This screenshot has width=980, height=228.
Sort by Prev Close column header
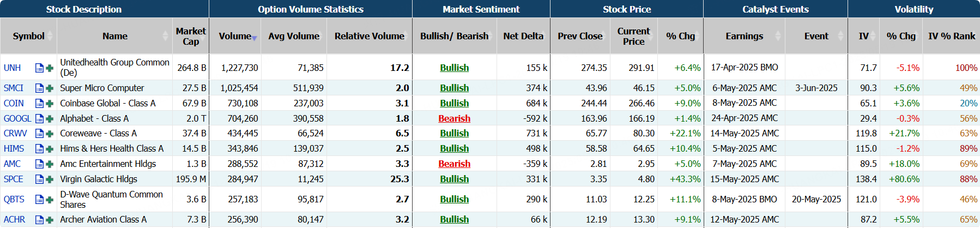(580, 36)
